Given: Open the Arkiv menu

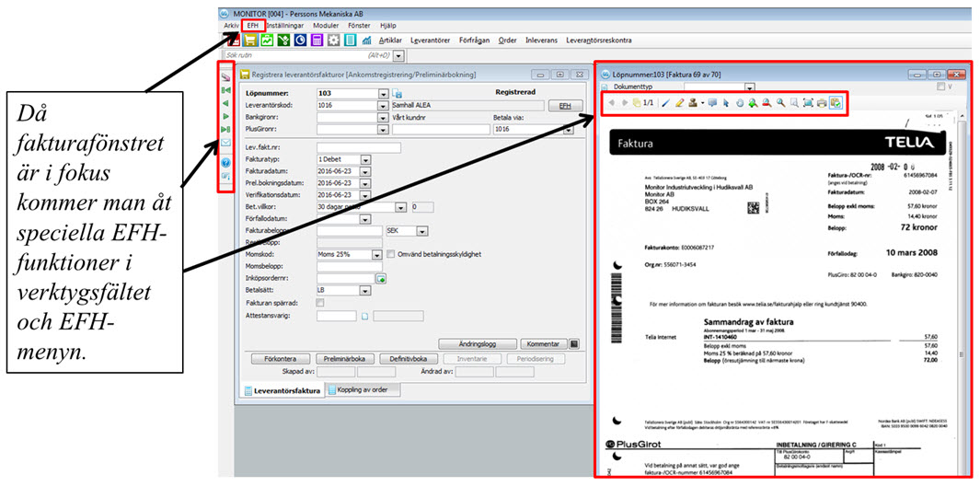Looking at the screenshot, I should pyautogui.click(x=231, y=26).
